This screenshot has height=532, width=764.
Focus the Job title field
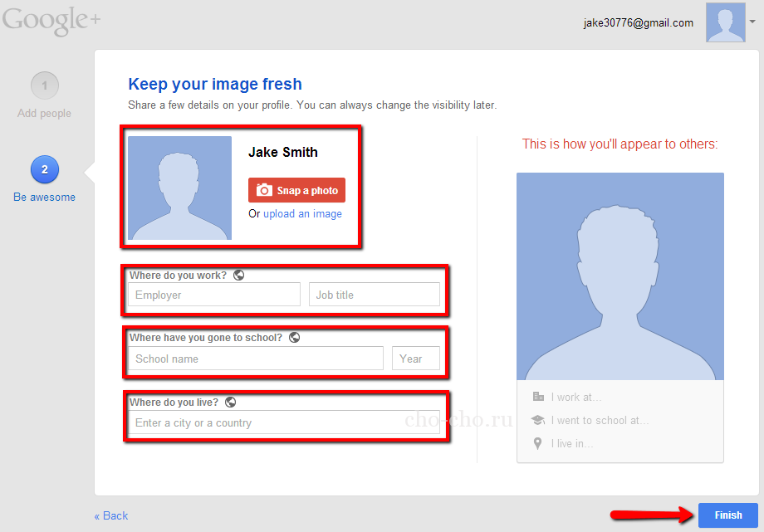click(374, 295)
